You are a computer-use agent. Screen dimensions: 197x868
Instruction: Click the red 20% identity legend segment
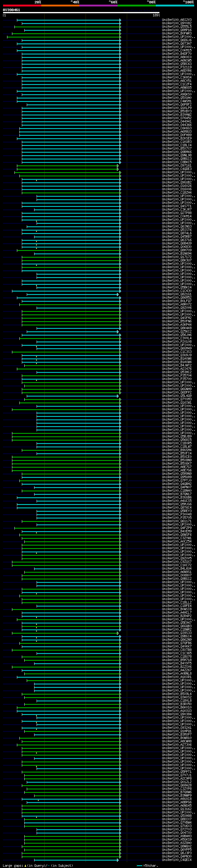coord(22,6)
